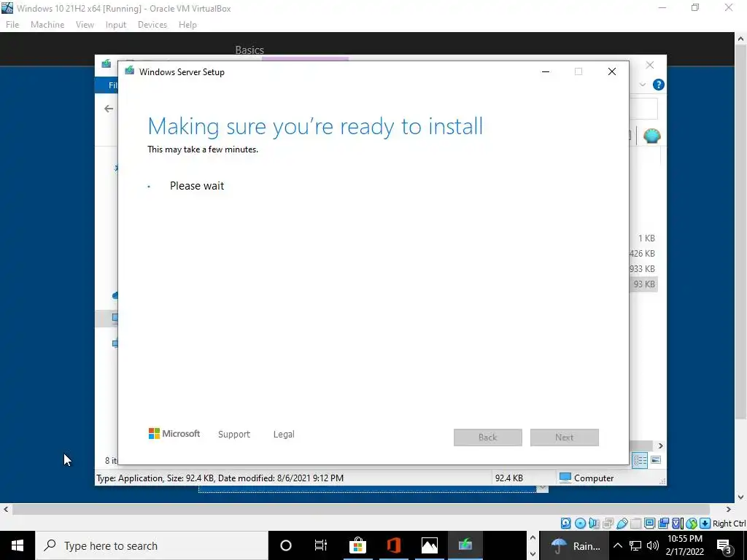
Task: Click VirtualBox horizontal scrollbar left arrow
Action: [6, 510]
